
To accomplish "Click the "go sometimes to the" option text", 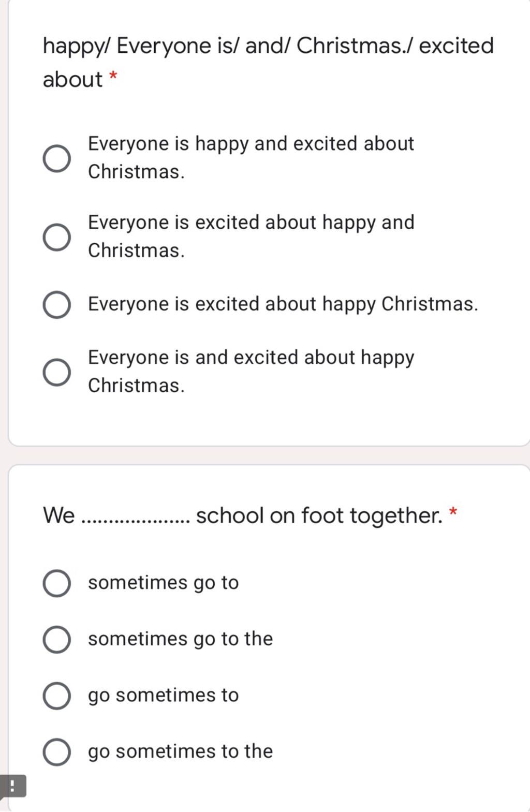I will 180,751.
